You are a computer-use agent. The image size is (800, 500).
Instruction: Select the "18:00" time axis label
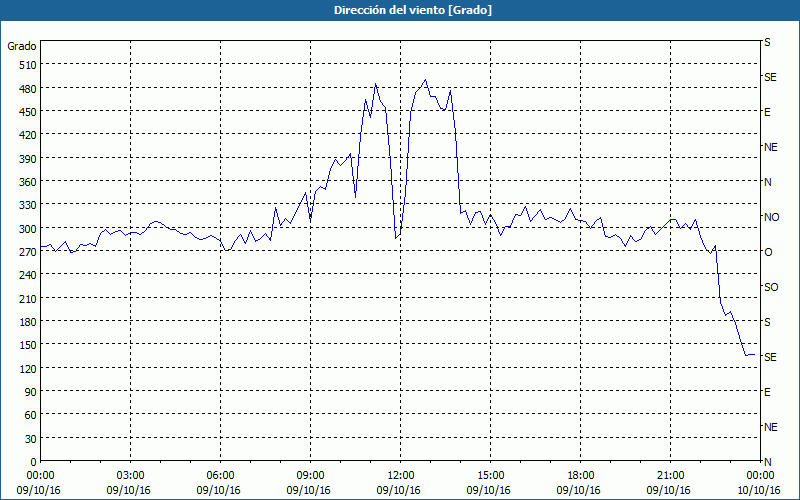(581, 475)
